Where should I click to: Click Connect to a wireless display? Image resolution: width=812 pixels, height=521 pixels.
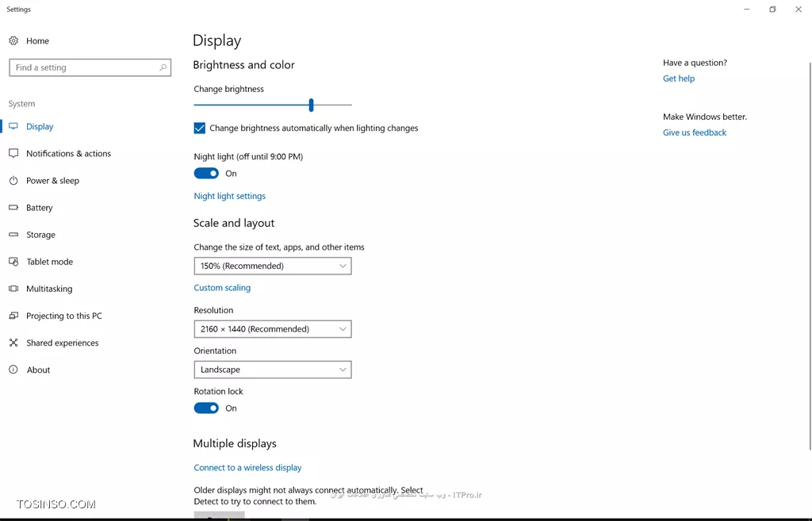(x=247, y=467)
